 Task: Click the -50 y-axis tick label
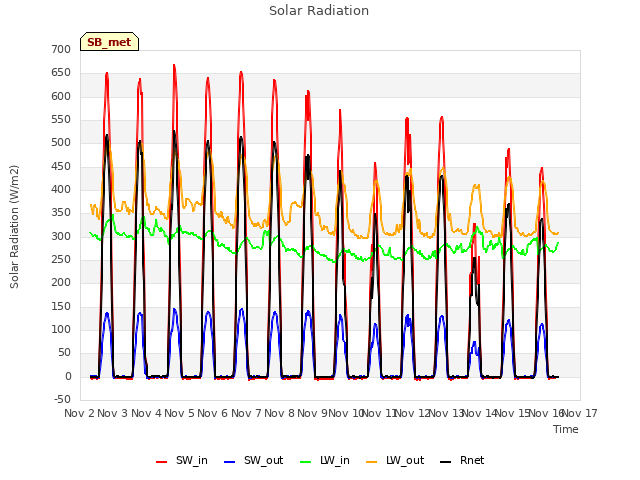click(62, 399)
